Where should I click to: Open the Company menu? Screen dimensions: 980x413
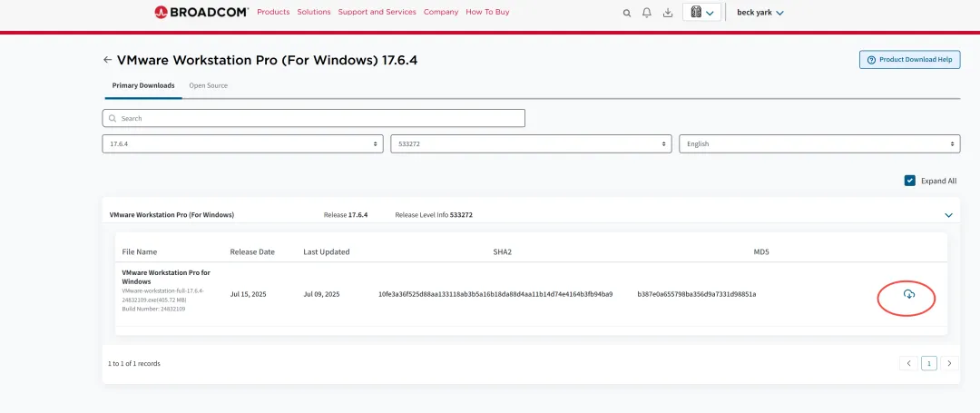click(x=441, y=12)
